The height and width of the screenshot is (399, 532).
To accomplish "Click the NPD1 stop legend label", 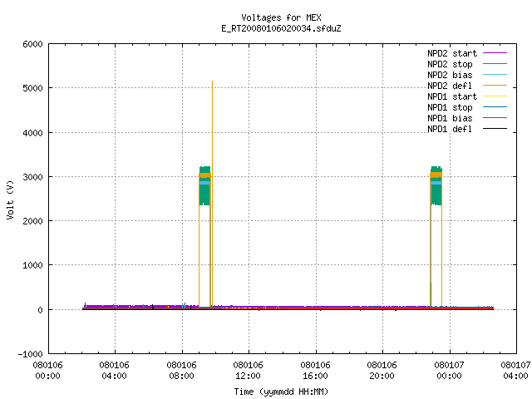I will [x=450, y=107].
